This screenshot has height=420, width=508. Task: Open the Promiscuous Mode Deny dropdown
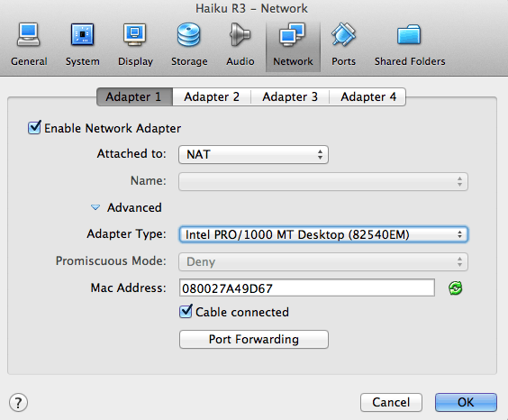tap(323, 261)
